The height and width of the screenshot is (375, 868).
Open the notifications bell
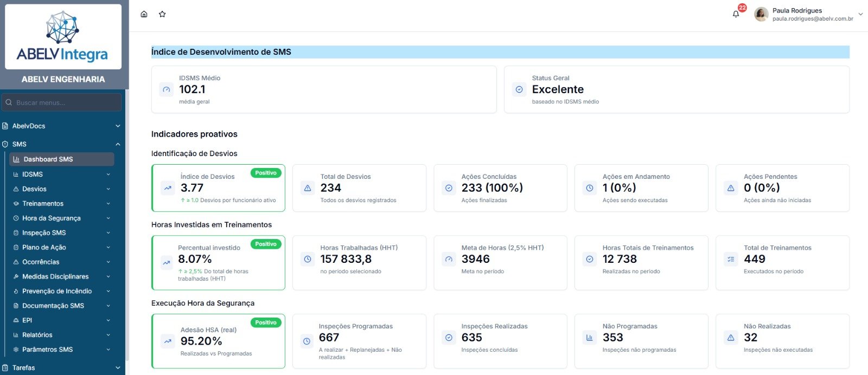(x=736, y=14)
